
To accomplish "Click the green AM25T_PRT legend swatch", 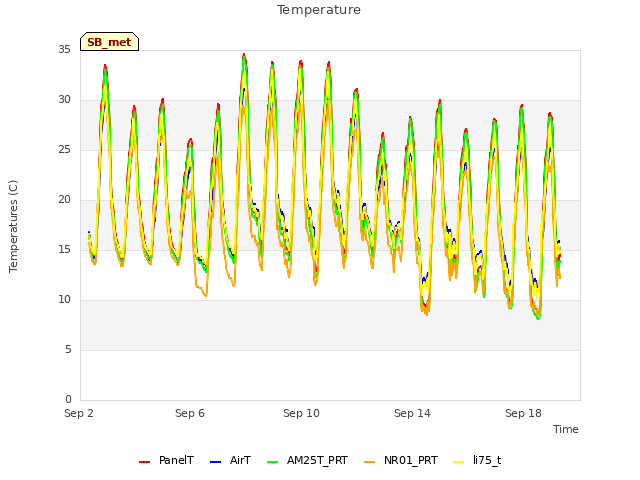I will (272, 462).
